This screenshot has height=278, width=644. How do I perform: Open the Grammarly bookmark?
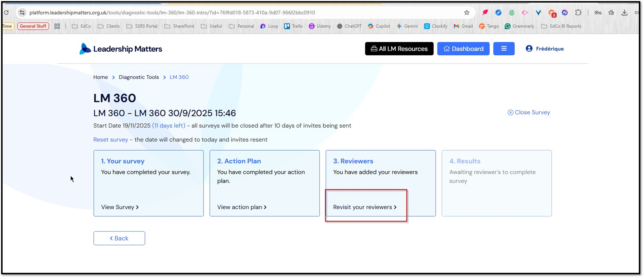click(519, 26)
